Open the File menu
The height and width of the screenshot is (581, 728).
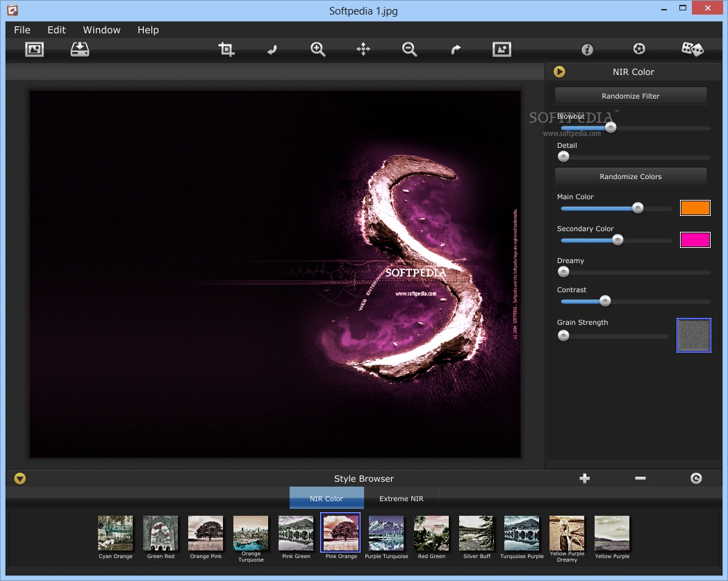22,30
